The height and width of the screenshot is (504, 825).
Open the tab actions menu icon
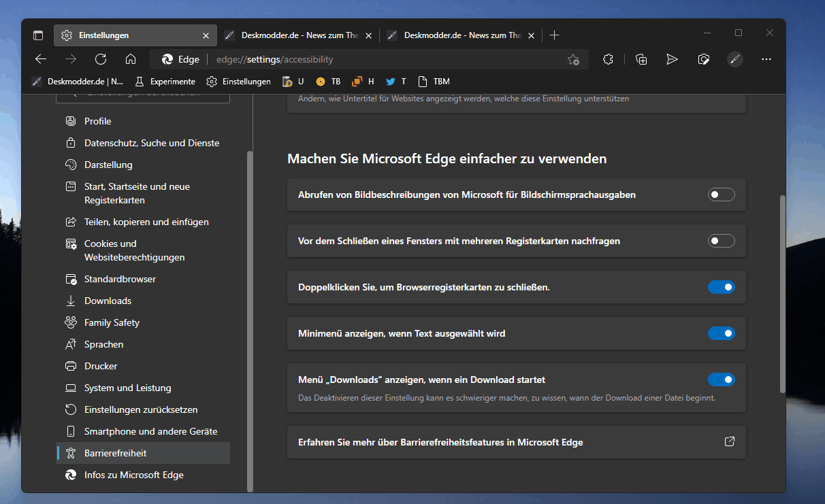pyautogui.click(x=38, y=35)
